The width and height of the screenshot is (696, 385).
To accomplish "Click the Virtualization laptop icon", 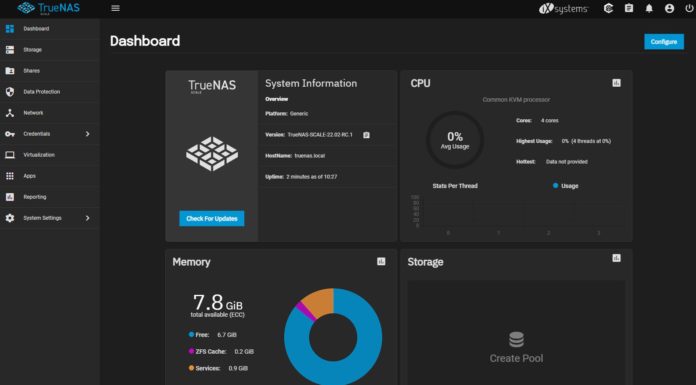I will pos(10,155).
